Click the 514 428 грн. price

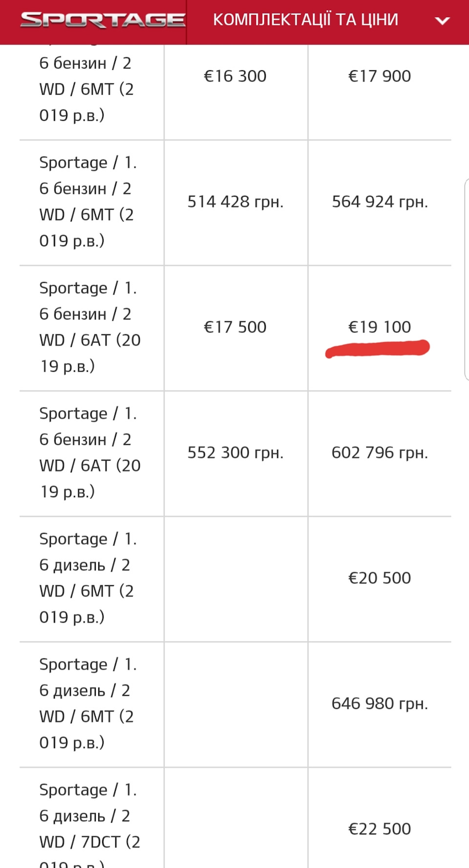(235, 202)
